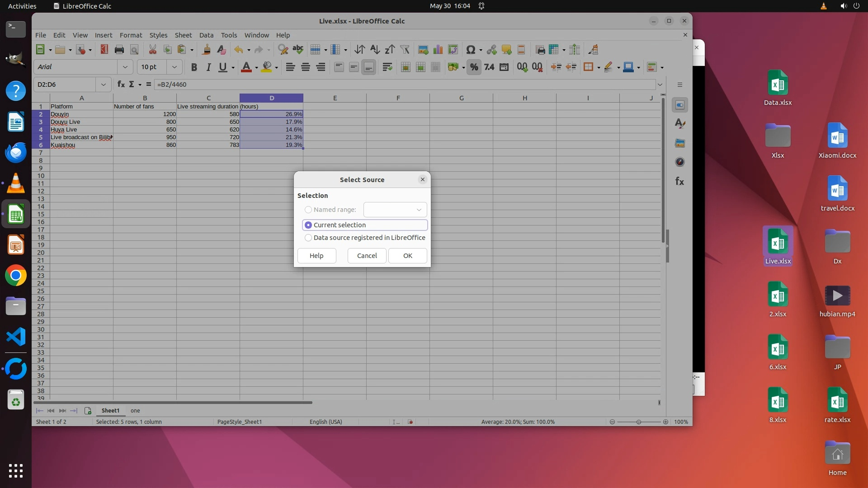868x488 pixels.
Task: Open the Data menu
Action: 206,35
